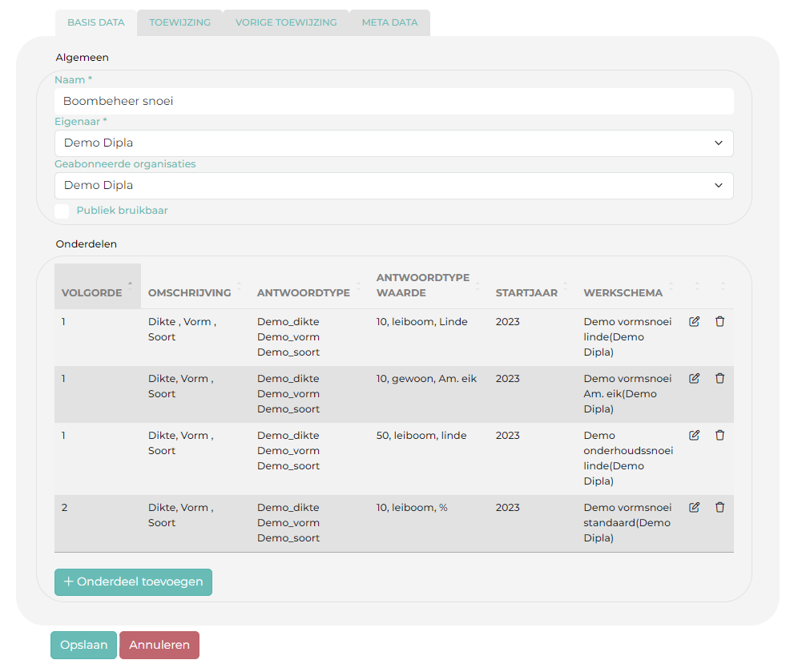
Task: Expand the Geabonneerde organisaties dropdown
Action: [393, 186]
